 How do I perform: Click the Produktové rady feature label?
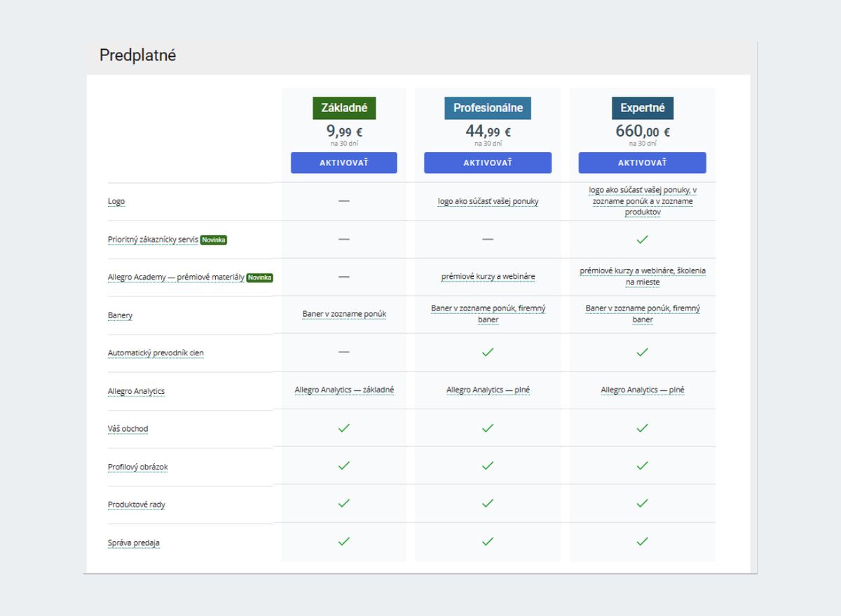pos(136,505)
